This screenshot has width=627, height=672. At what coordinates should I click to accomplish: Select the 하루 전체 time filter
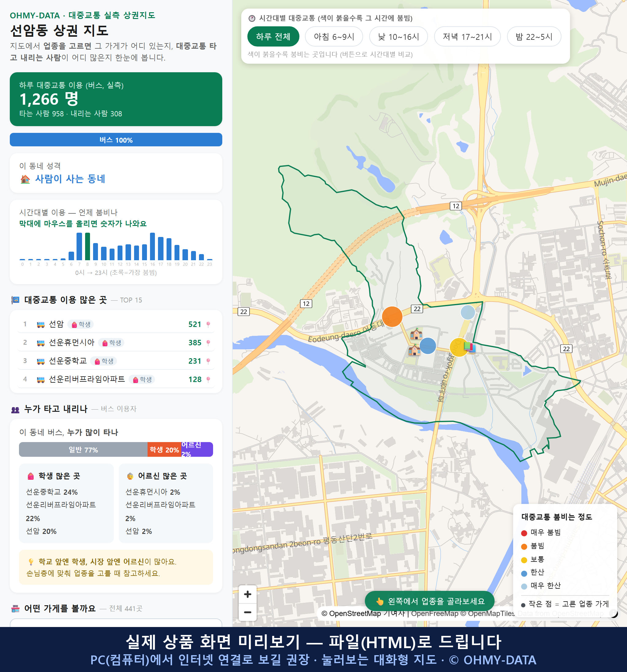tap(273, 36)
